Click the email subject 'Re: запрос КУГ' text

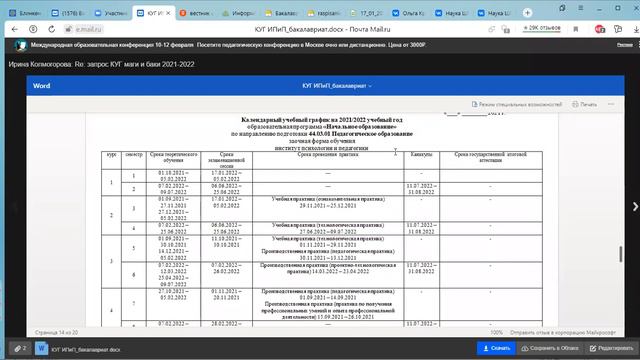pos(134,64)
